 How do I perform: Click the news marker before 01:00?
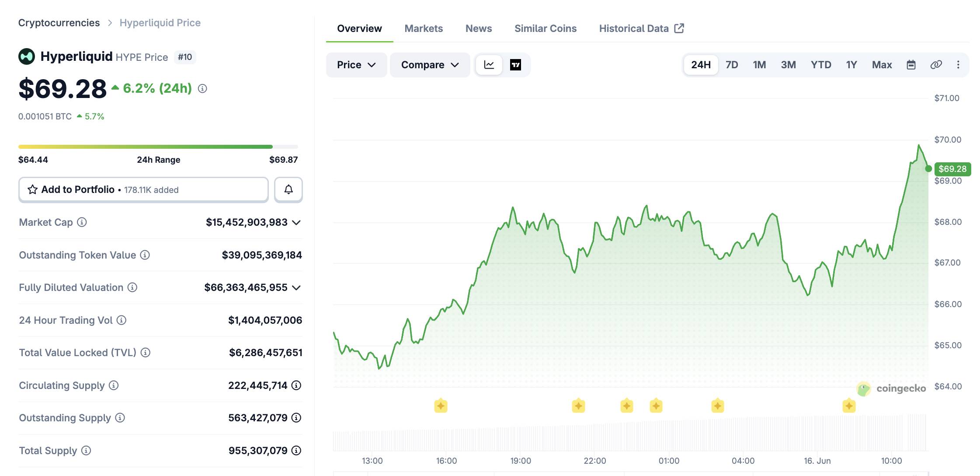(656, 406)
